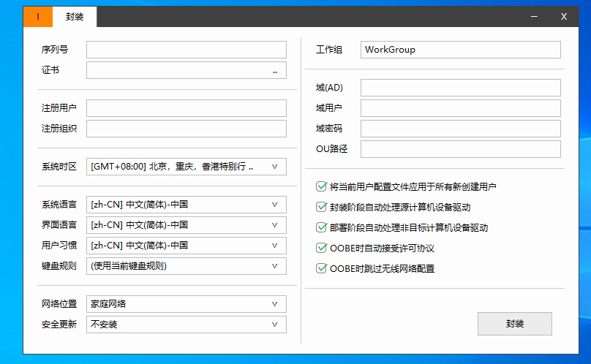This screenshot has width=591, height=364.
Task: Click the 注册用户 input field
Action: point(186,108)
